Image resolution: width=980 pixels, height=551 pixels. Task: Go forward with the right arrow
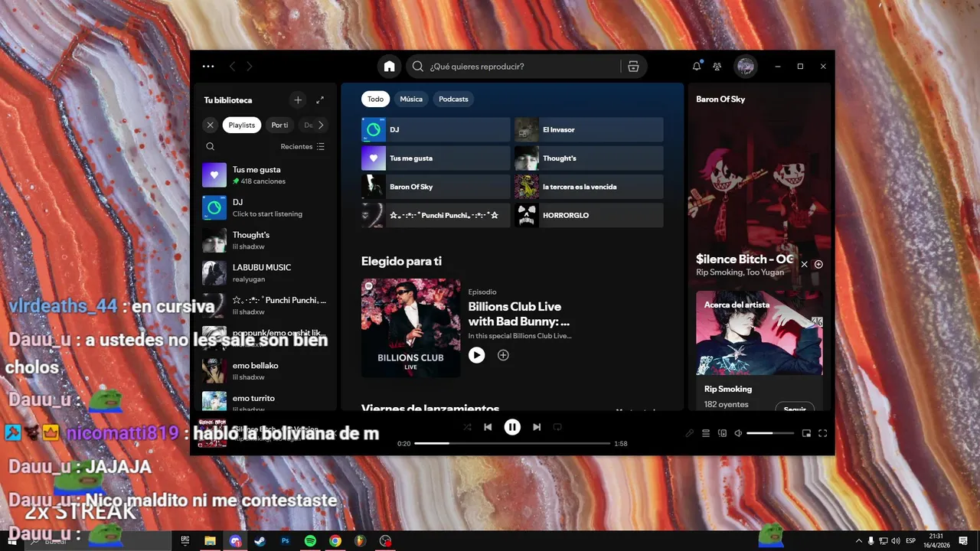(250, 67)
